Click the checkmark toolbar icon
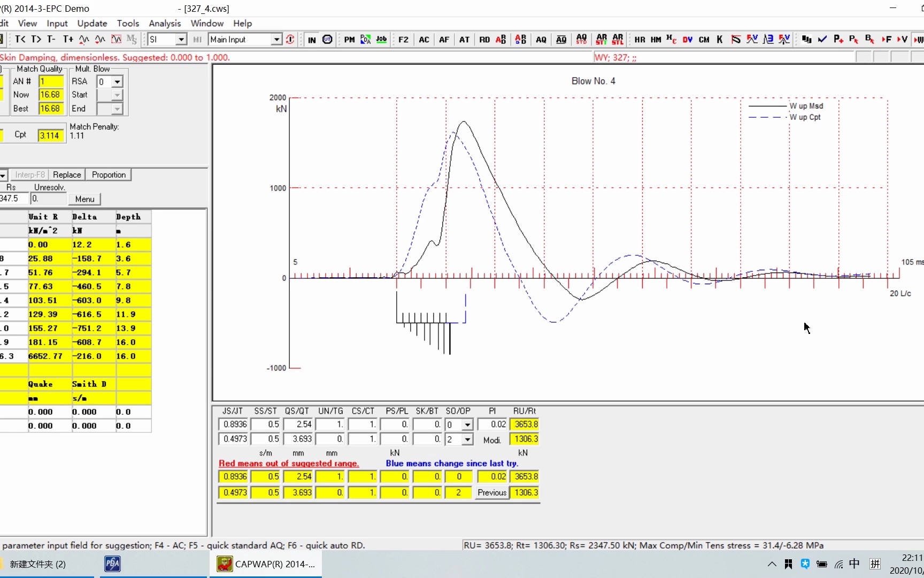The height and width of the screenshot is (578, 924). [x=822, y=40]
